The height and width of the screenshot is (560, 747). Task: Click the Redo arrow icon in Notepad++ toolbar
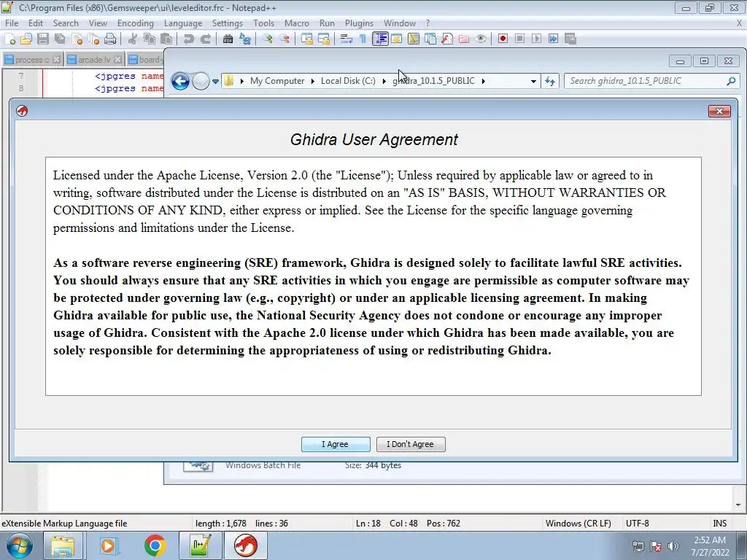tap(205, 39)
